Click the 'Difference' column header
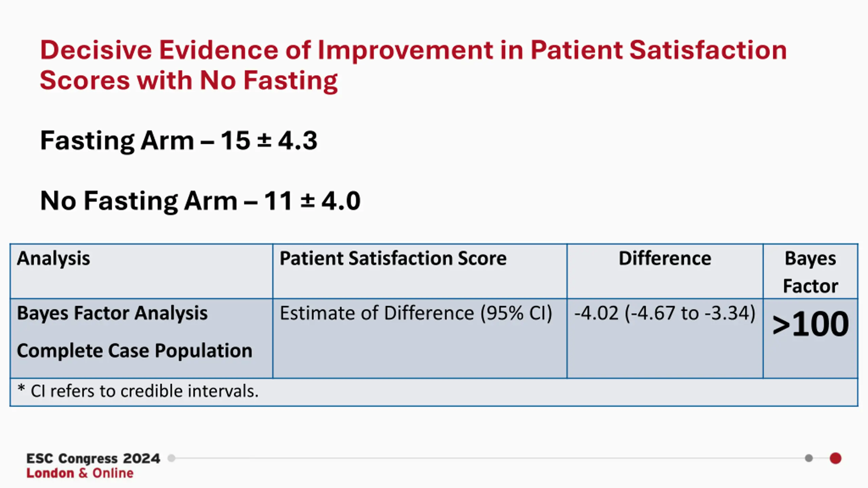The width and height of the screenshot is (868, 488). point(665,271)
